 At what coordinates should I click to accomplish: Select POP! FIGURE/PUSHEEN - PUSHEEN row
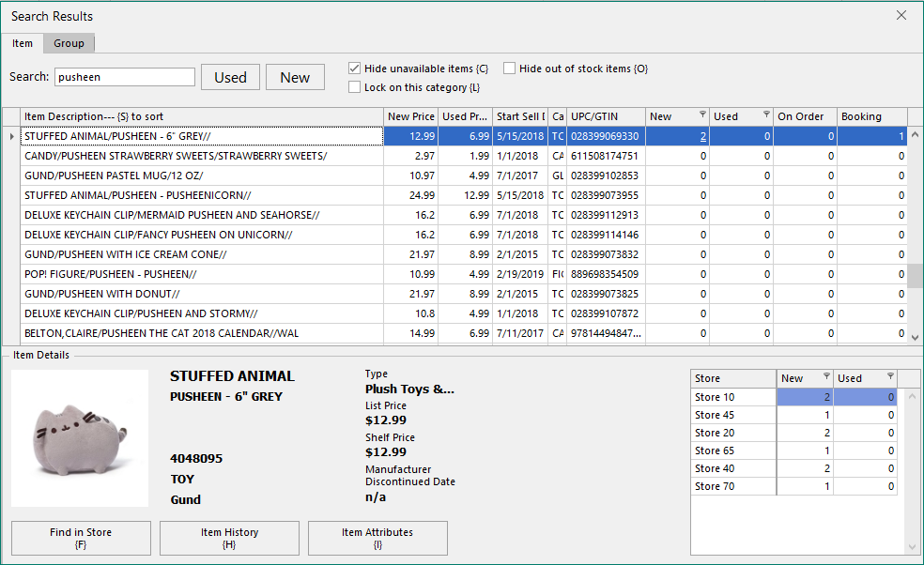(464, 274)
